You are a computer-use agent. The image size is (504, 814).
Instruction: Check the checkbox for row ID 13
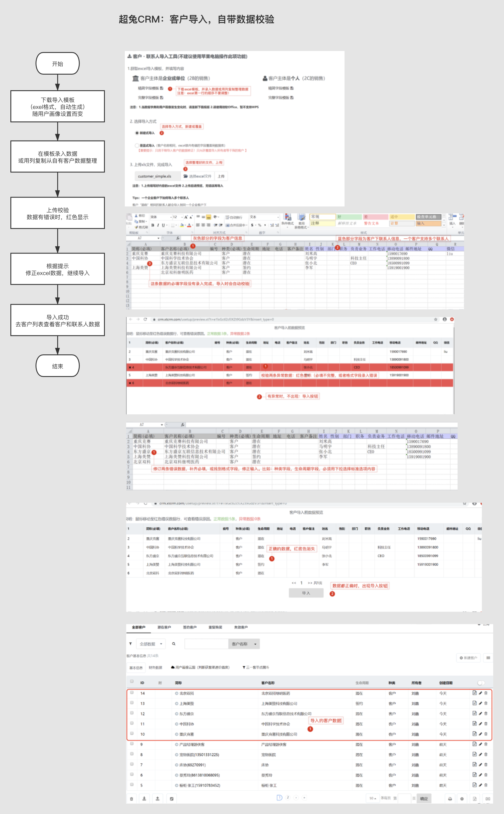[132, 703]
